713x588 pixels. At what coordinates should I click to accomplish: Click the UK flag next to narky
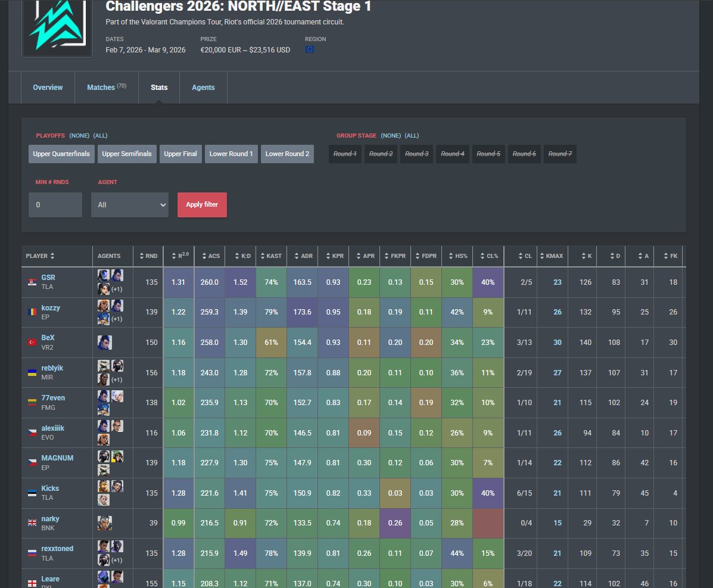(32, 523)
